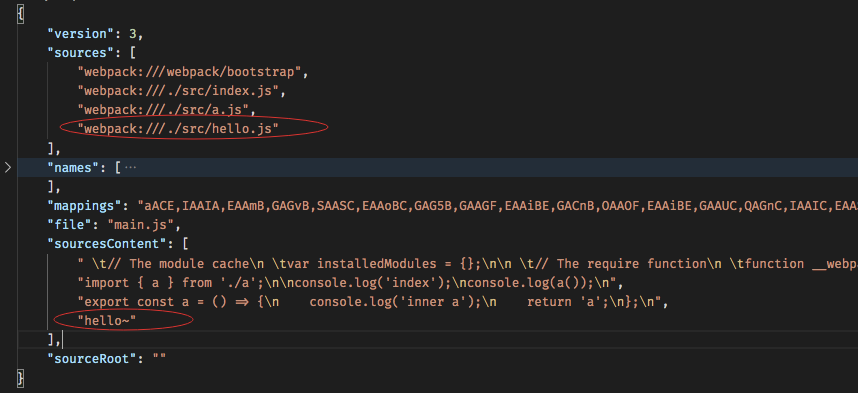Viewport: 858px width, 393px height.
Task: Click the line containing "The module cache"
Action: [467, 263]
